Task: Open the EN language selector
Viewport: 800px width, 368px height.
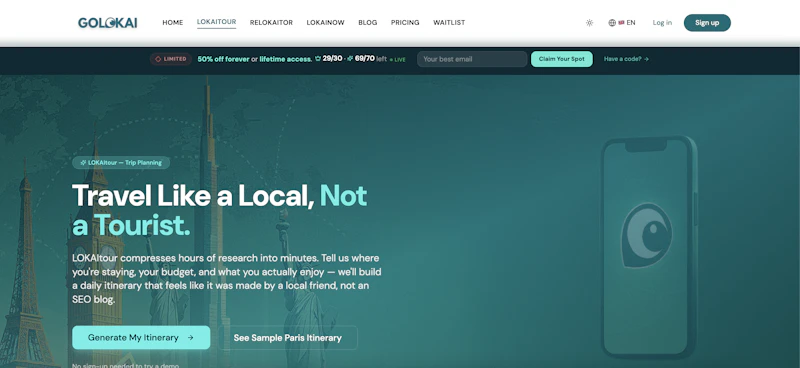Action: click(x=621, y=22)
